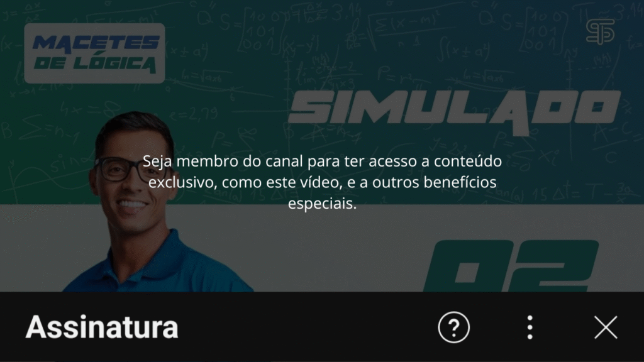Click the SIMULADO title on the thumbnail
This screenshot has width=644, height=362.
pos(454,110)
